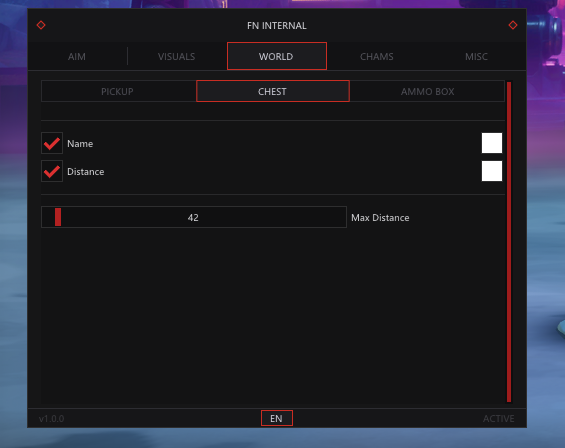The height and width of the screenshot is (448, 565).
Task: Click the Max Distance slider bar
Action: click(x=194, y=217)
